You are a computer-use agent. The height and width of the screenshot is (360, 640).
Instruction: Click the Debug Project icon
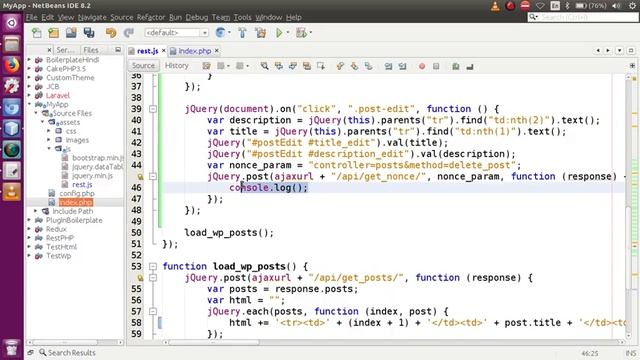tap(302, 33)
